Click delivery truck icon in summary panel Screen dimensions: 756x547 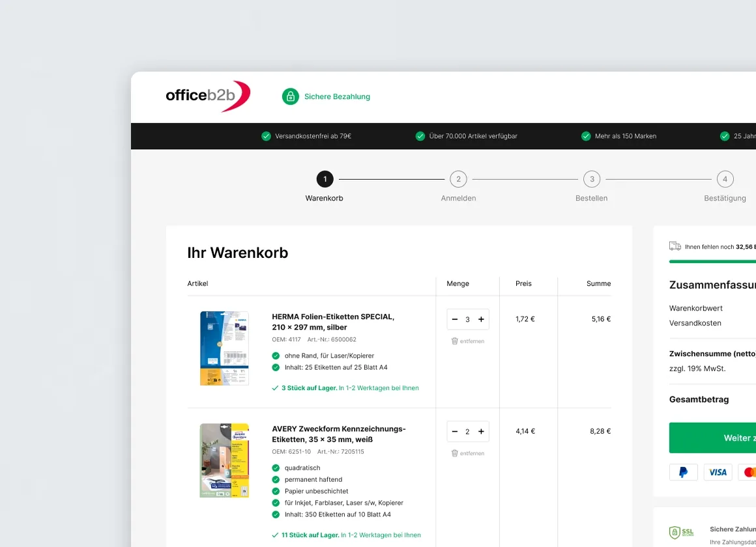coord(675,246)
